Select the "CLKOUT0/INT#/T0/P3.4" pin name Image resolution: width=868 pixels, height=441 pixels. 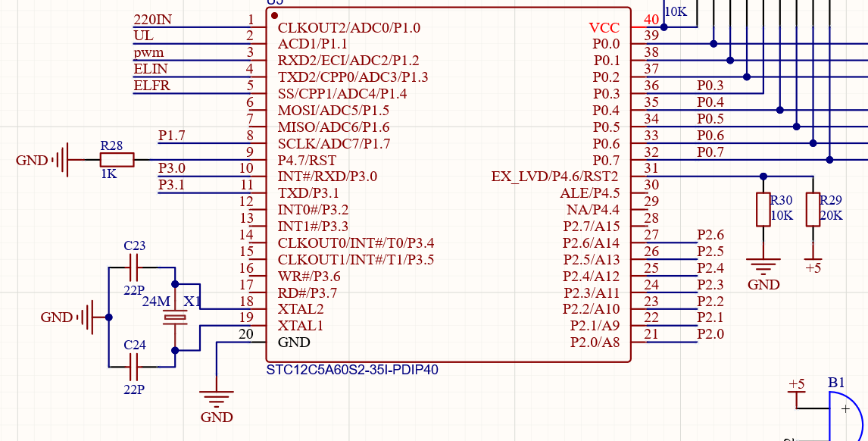coord(356,243)
